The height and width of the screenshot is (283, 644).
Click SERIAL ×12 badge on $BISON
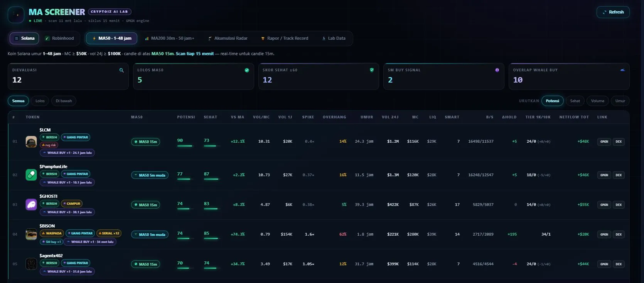[x=109, y=233]
